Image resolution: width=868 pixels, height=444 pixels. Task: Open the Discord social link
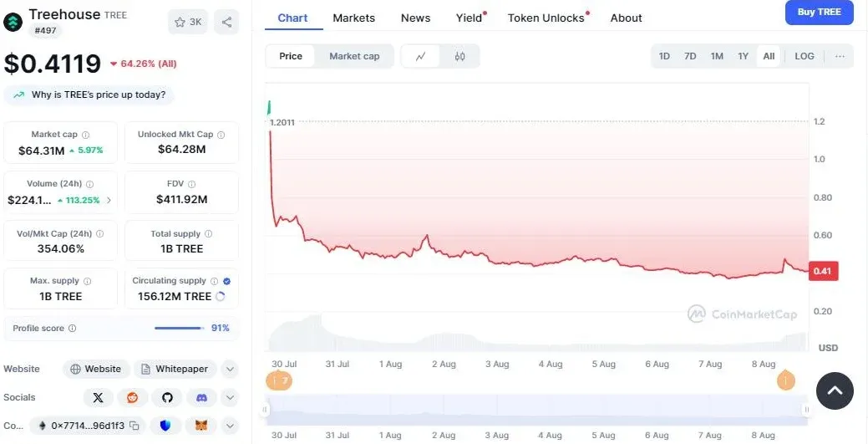click(201, 397)
